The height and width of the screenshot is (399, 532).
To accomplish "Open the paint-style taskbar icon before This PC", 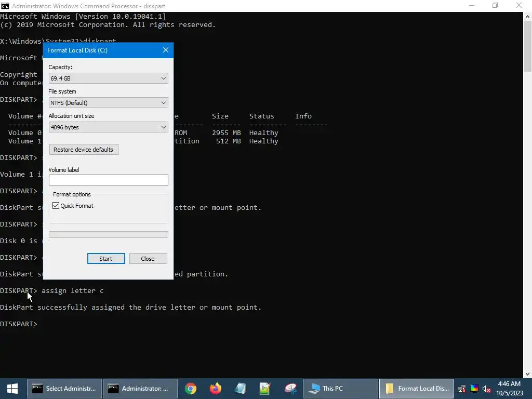I will point(290,389).
